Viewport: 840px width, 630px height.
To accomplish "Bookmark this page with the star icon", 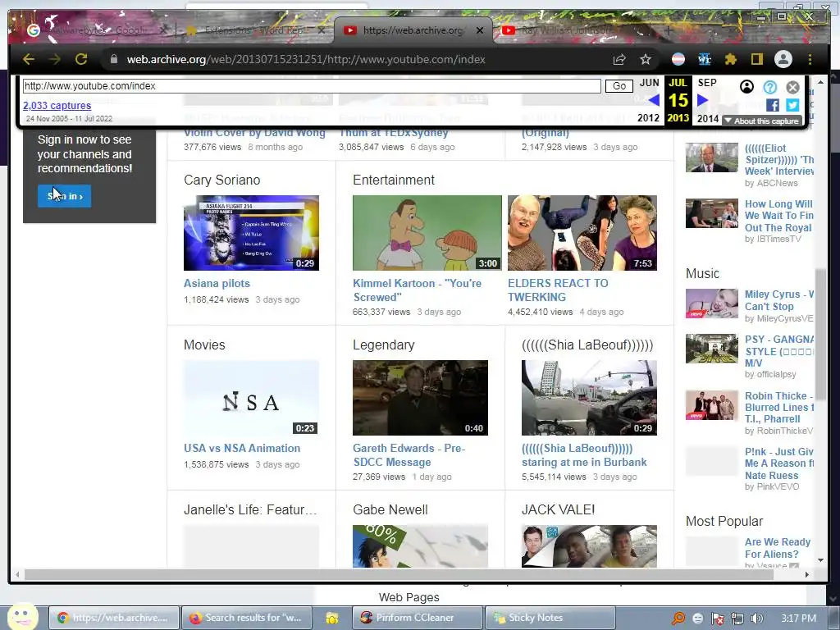I will coord(646,59).
